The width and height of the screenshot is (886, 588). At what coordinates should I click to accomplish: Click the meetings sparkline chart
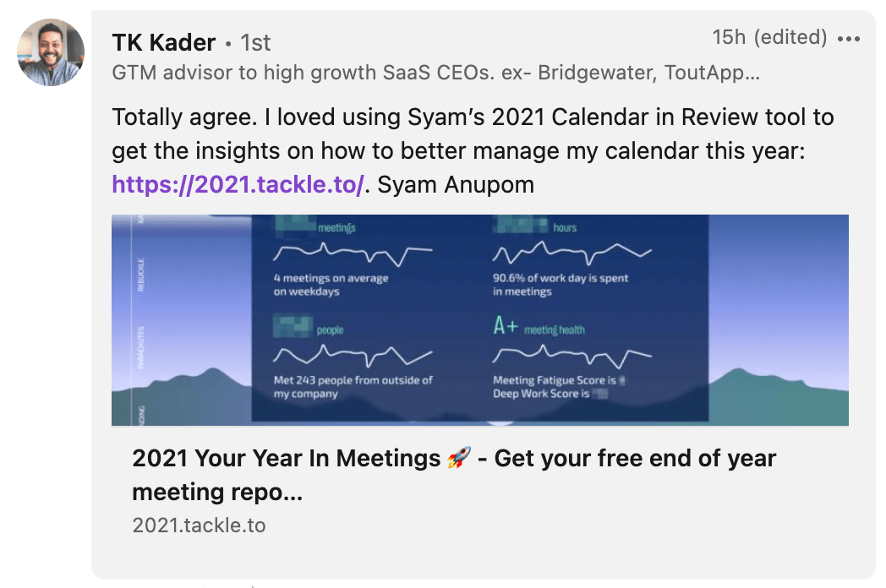[x=355, y=251]
